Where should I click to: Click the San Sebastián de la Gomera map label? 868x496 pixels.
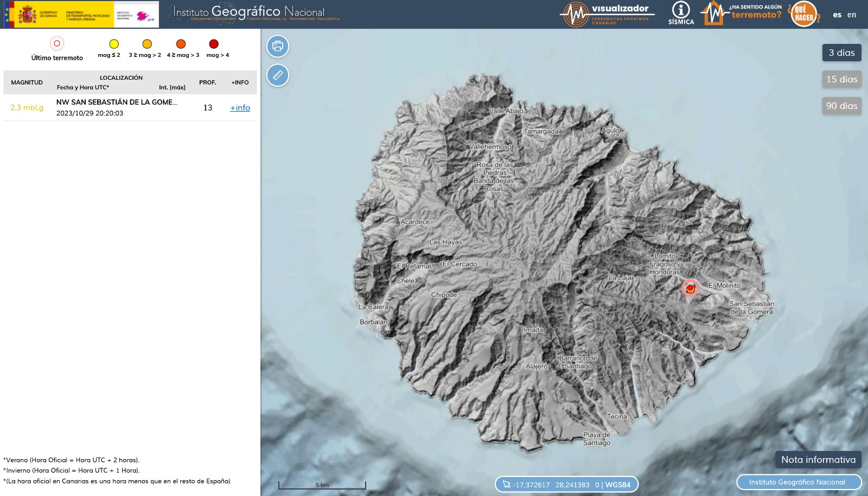[751, 308]
